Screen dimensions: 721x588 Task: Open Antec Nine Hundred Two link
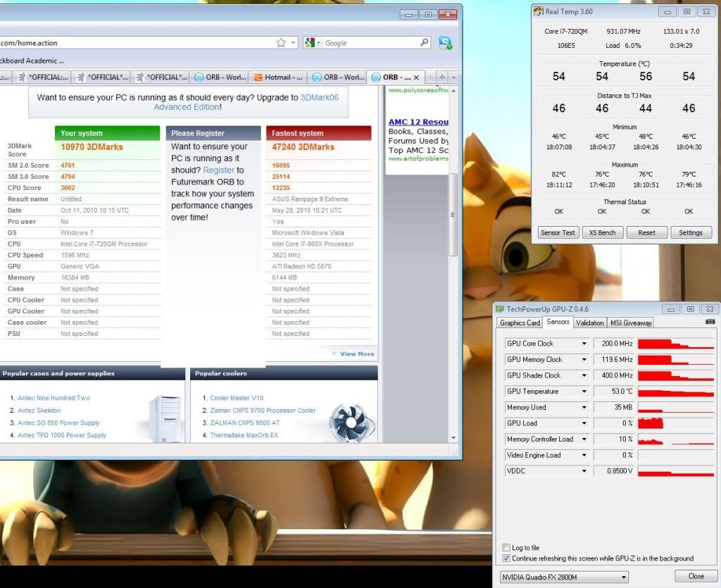point(54,398)
